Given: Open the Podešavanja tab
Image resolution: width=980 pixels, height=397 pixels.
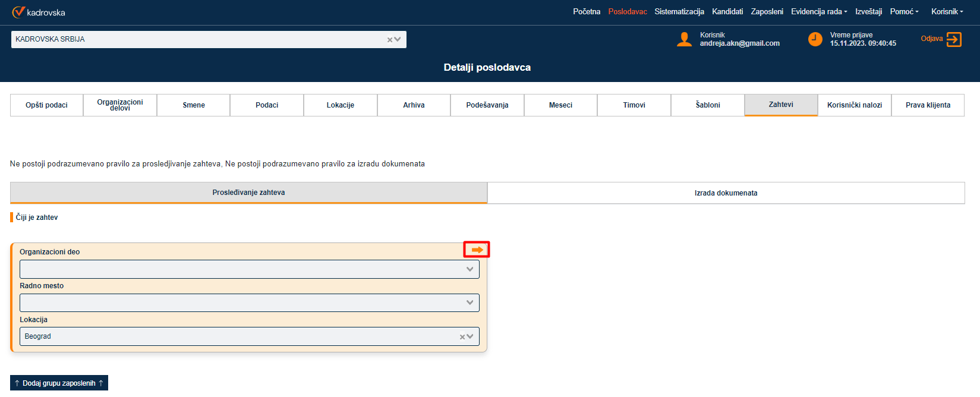Looking at the screenshot, I should pyautogui.click(x=487, y=105).
